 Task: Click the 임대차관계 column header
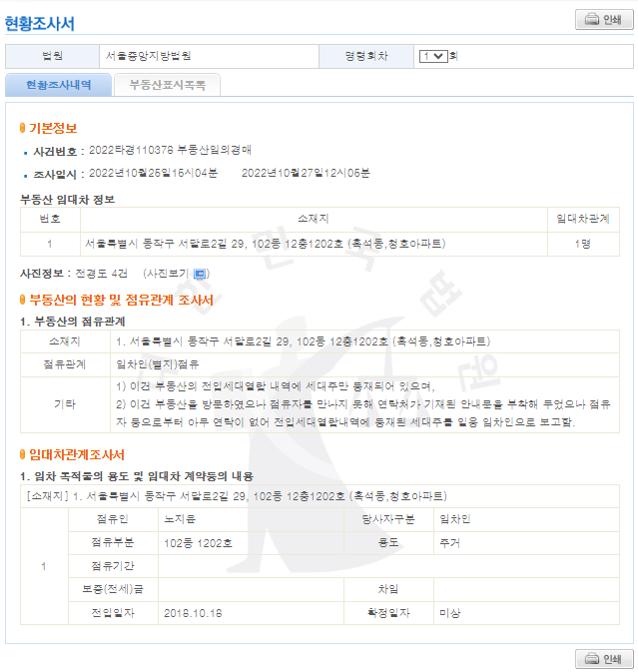point(583,219)
